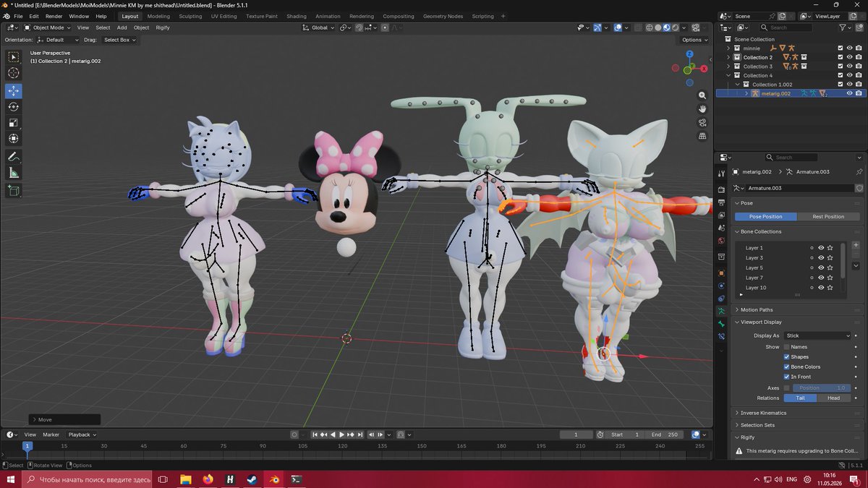Switch to the Sculpting workspace tab
The image size is (868, 488).
click(x=190, y=16)
